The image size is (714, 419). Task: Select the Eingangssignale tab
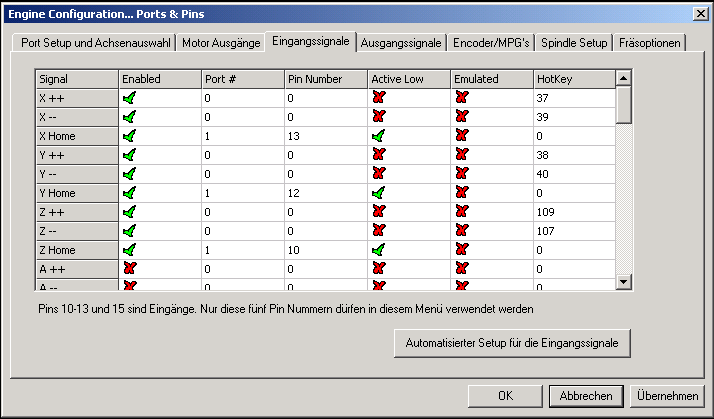(311, 41)
